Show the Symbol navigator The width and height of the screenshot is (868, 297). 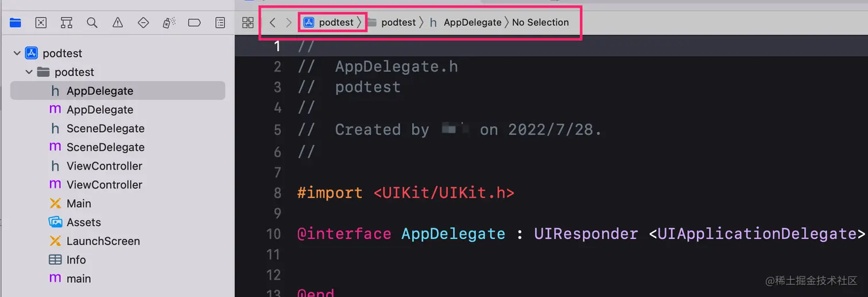(67, 23)
